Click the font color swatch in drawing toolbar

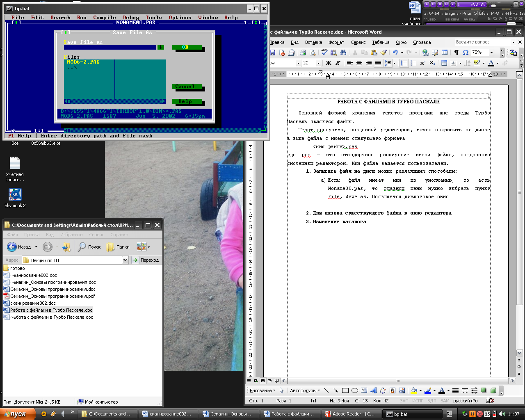(x=442, y=390)
